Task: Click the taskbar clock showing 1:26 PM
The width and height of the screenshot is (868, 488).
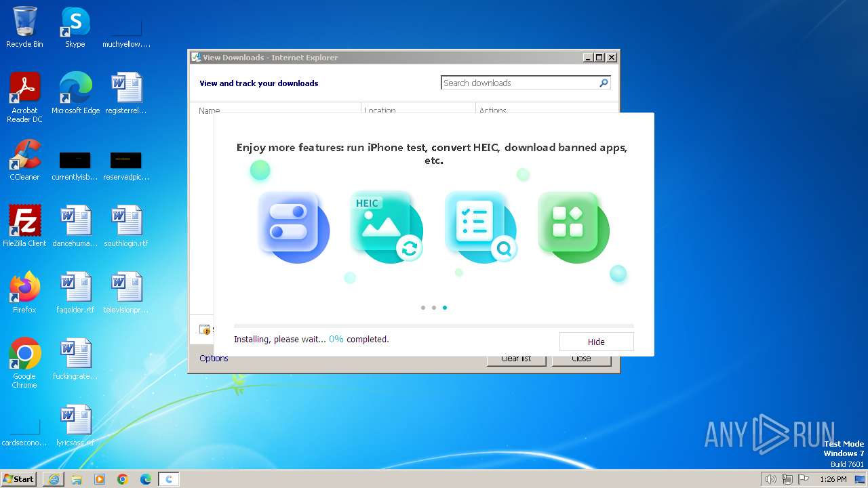Action: click(833, 479)
